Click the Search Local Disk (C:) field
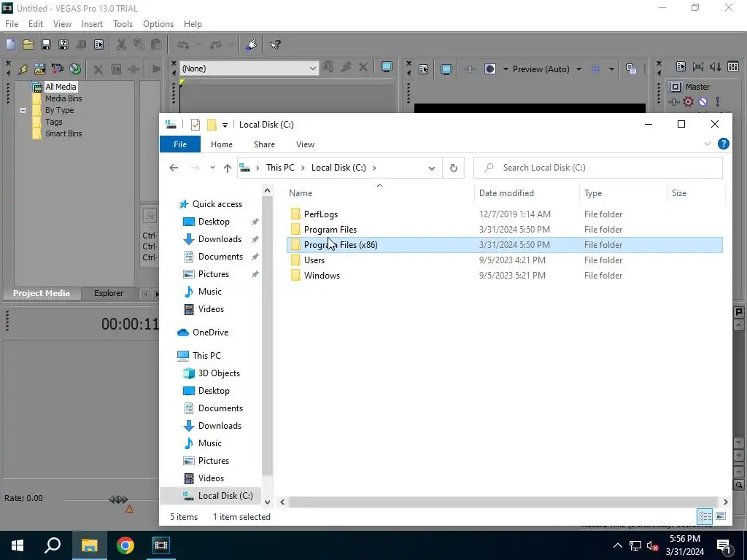The image size is (747, 560). pos(598,168)
